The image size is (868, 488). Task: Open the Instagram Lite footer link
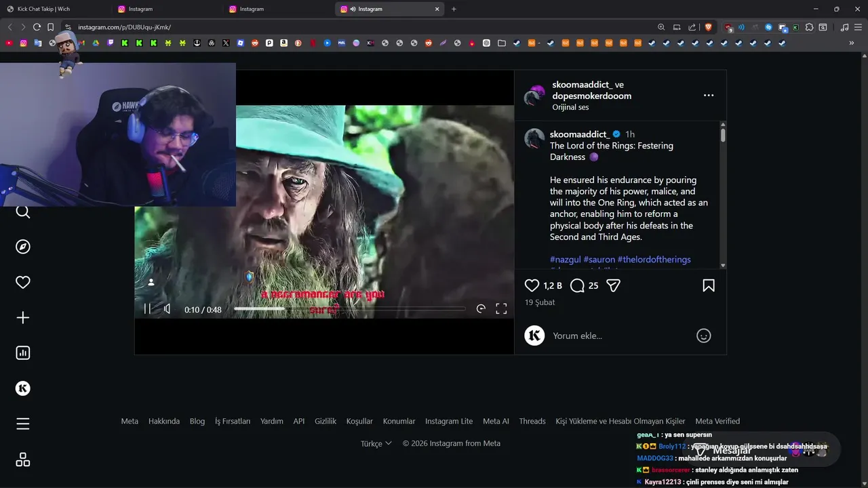pos(449,421)
